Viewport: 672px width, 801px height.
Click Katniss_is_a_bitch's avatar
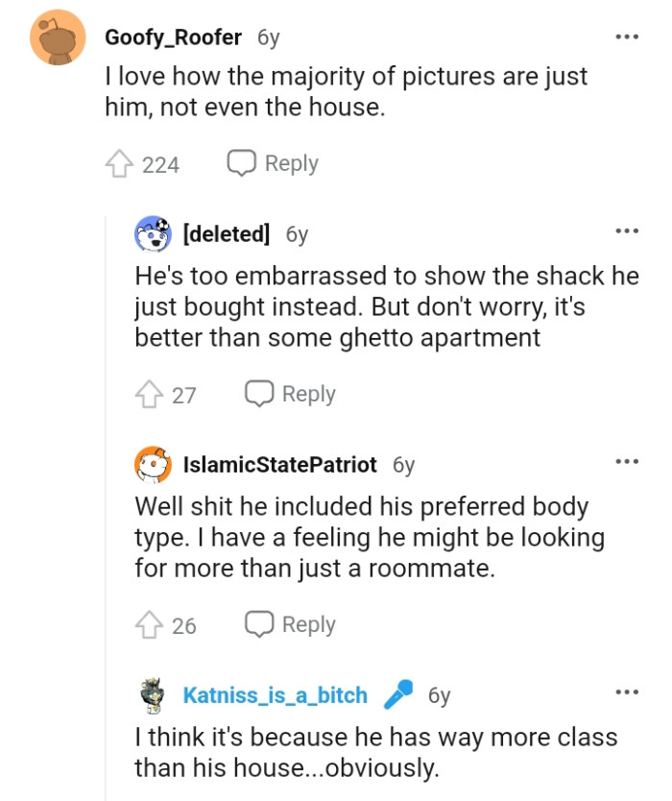point(151,694)
